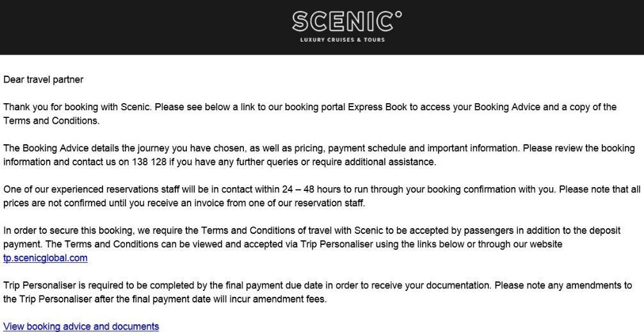Click the words Express Book
644x332 pixels.
378,107
